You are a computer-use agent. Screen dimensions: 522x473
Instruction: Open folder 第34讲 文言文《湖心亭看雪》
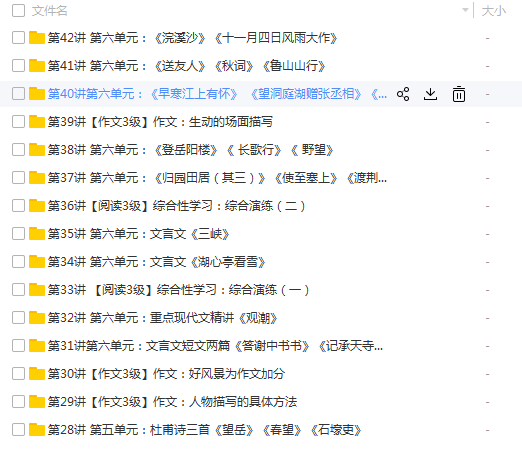point(156,262)
